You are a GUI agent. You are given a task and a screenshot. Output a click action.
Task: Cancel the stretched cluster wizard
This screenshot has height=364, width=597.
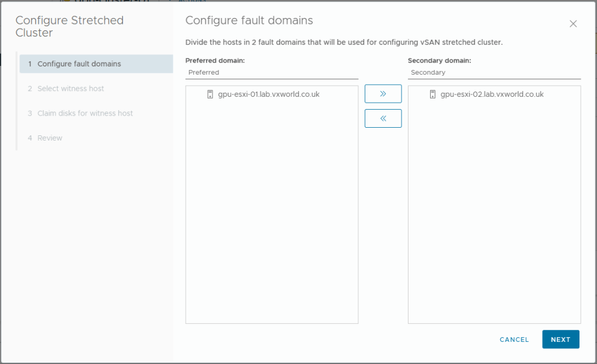click(514, 339)
